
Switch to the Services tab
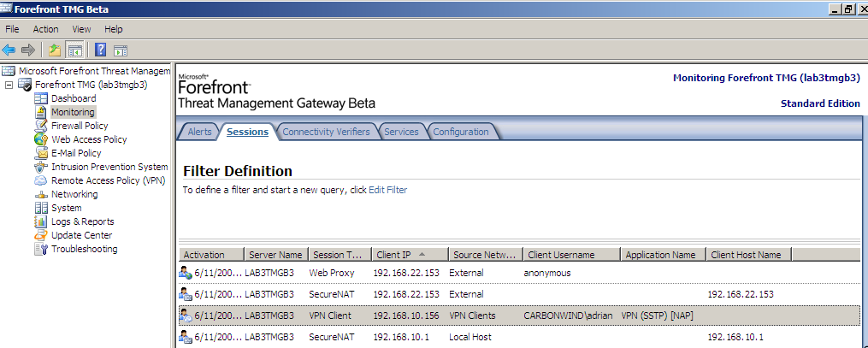pyautogui.click(x=401, y=132)
